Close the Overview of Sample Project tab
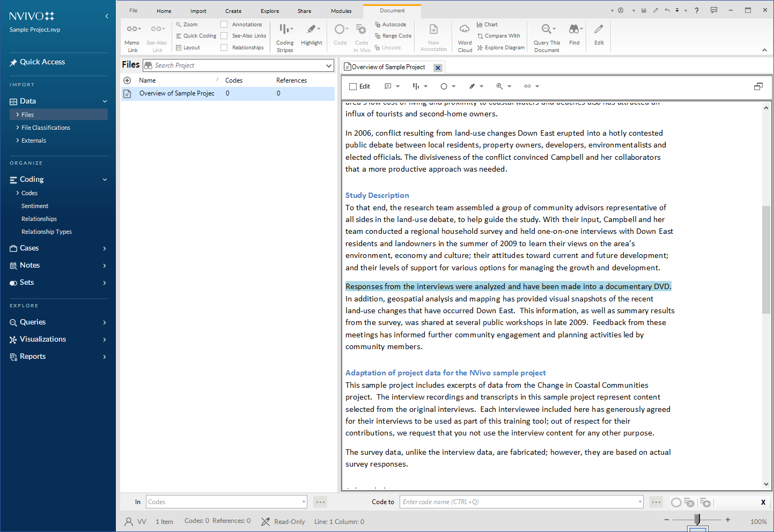 pos(438,68)
